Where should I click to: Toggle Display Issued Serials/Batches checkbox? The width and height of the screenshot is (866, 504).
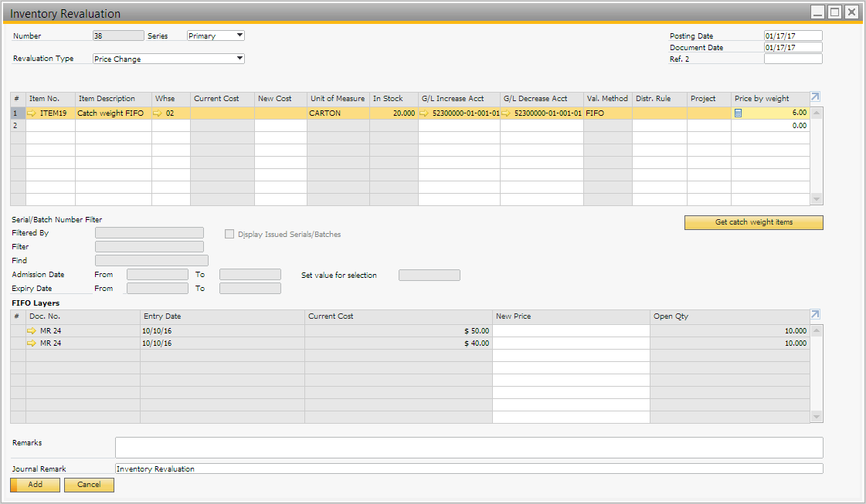tap(229, 234)
